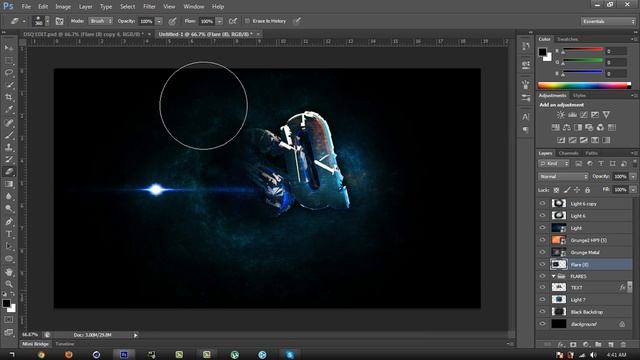Screen dimensions: 640x360
Task: Add Photo Filter adjustment
Action: [x=589, y=127]
